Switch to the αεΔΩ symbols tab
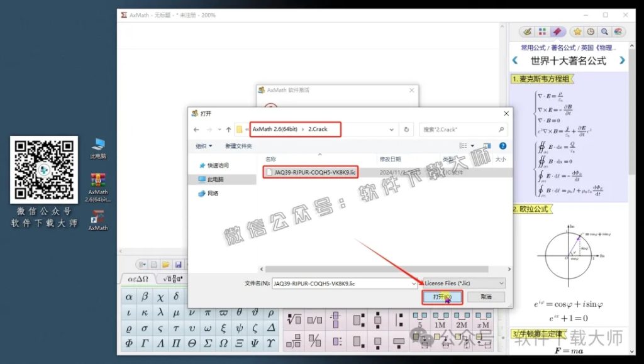 [137, 278]
